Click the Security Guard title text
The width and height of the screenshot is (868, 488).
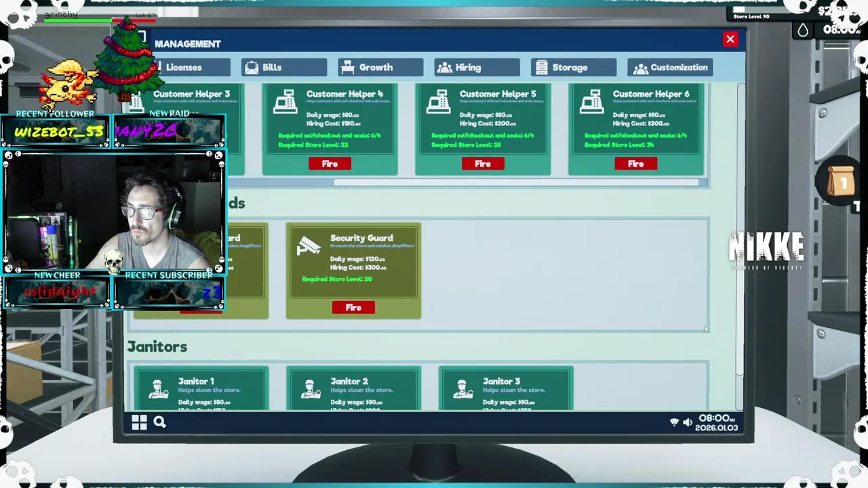coord(361,238)
